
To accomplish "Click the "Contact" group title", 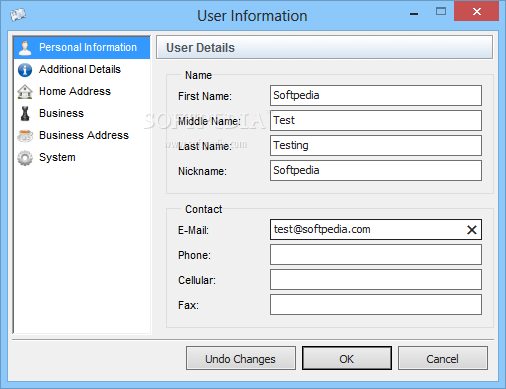I will point(204,209).
